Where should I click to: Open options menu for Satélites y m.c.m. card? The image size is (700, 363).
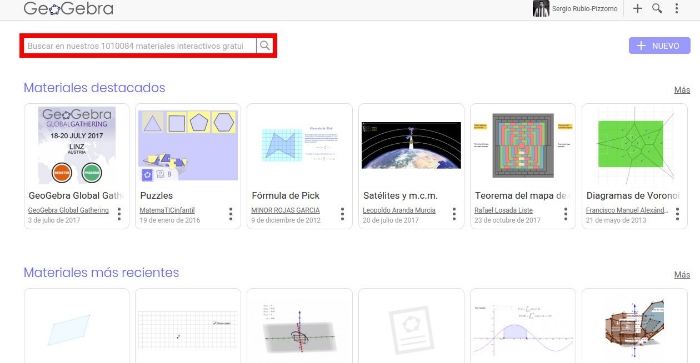[454, 214]
